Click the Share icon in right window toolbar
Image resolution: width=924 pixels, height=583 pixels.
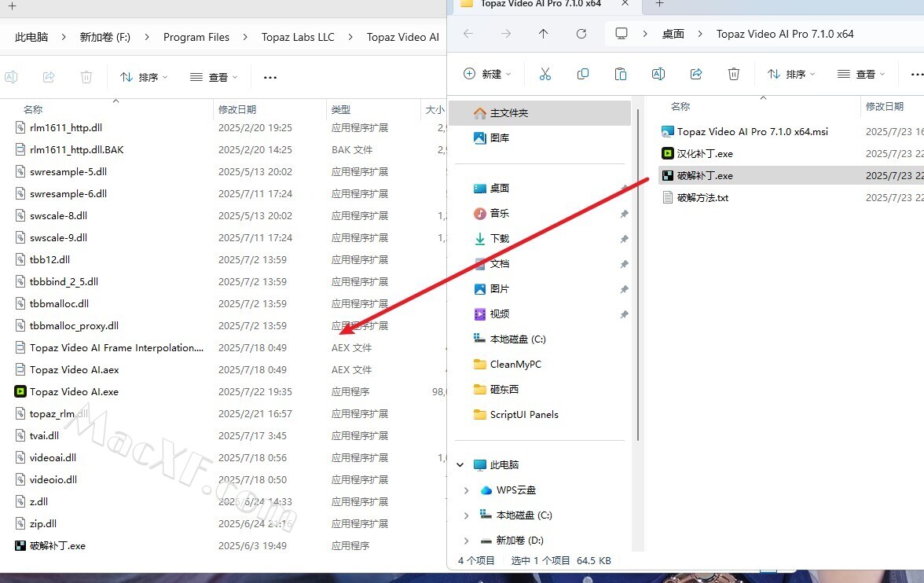(696, 74)
